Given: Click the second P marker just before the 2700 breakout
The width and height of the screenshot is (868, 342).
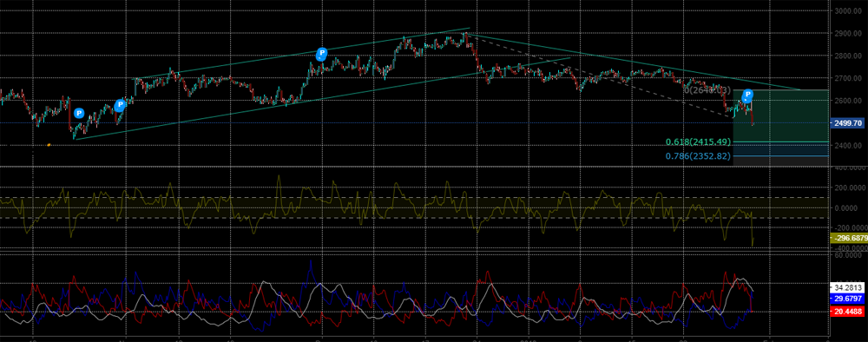Looking at the screenshot, I should [x=120, y=105].
